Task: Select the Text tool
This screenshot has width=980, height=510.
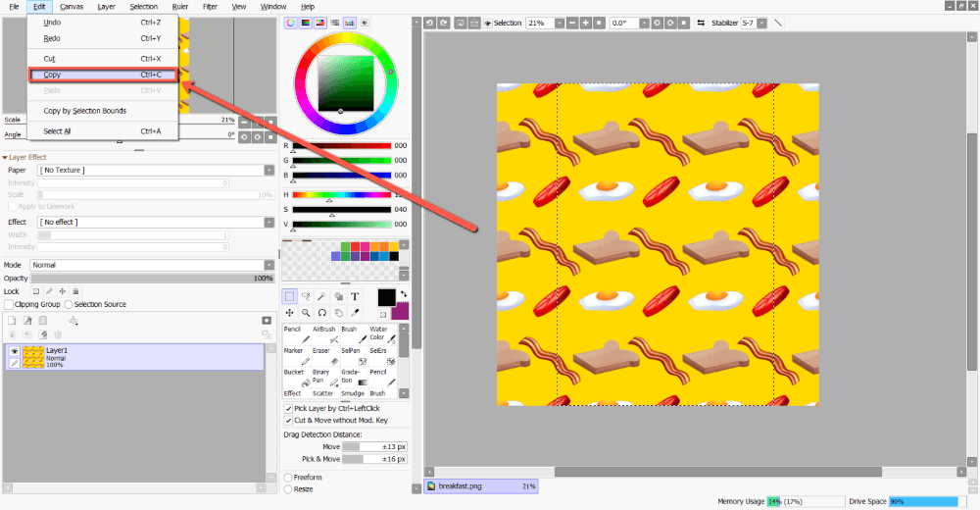Action: 355,296
